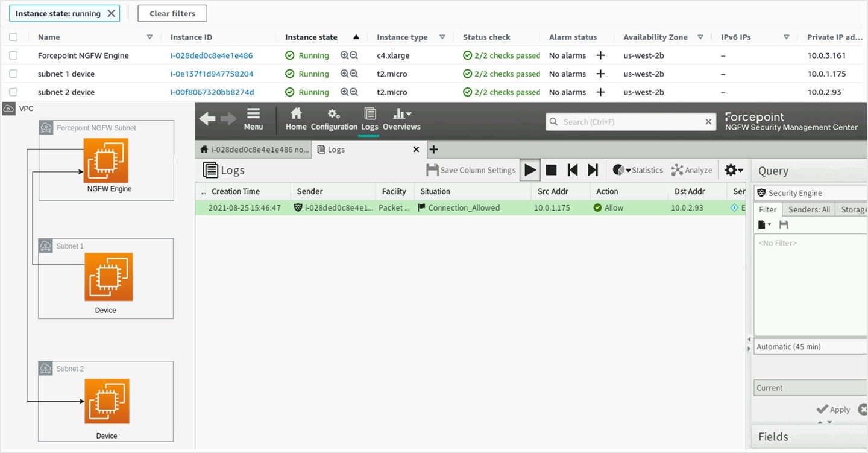
Task: Jump to the first log entry
Action: (x=573, y=170)
